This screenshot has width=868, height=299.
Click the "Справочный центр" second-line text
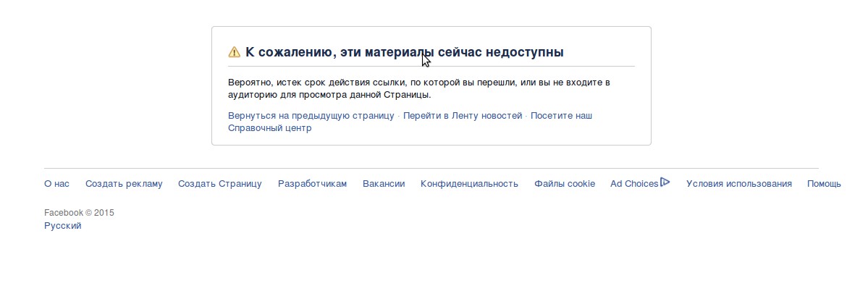[x=269, y=128]
